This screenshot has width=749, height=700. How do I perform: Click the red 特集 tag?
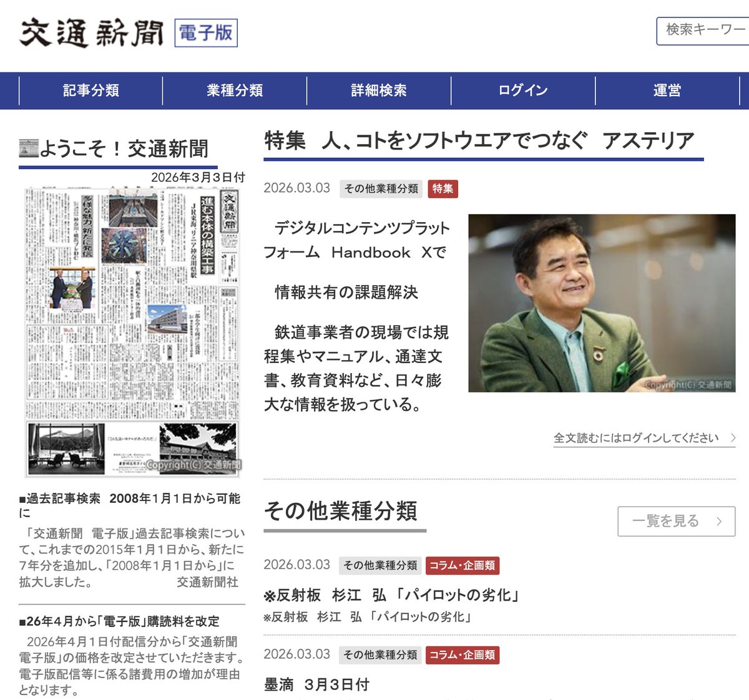pyautogui.click(x=443, y=188)
